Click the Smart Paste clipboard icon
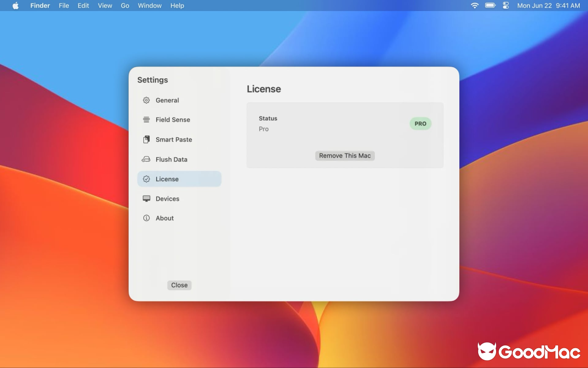 click(146, 139)
